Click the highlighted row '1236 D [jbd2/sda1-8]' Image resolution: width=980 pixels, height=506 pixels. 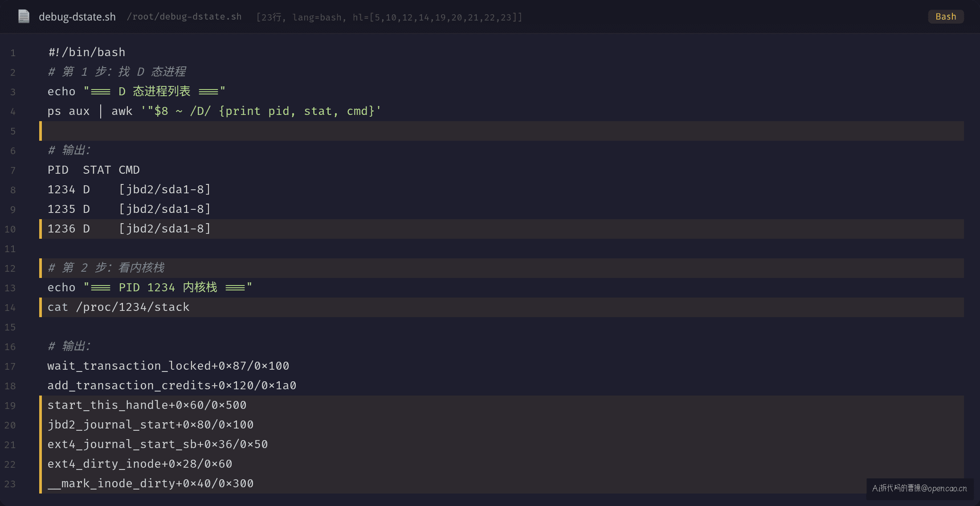(x=502, y=229)
